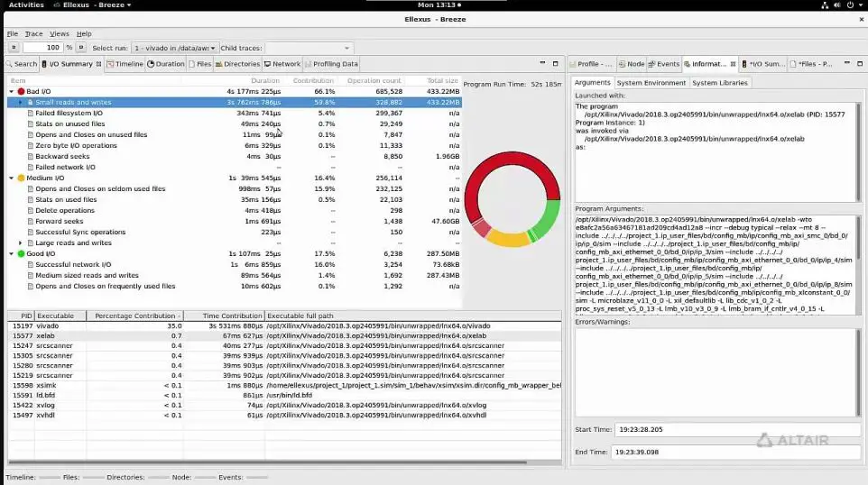Sort by Percentage Contribution column header
The image size is (868, 485).
click(134, 316)
